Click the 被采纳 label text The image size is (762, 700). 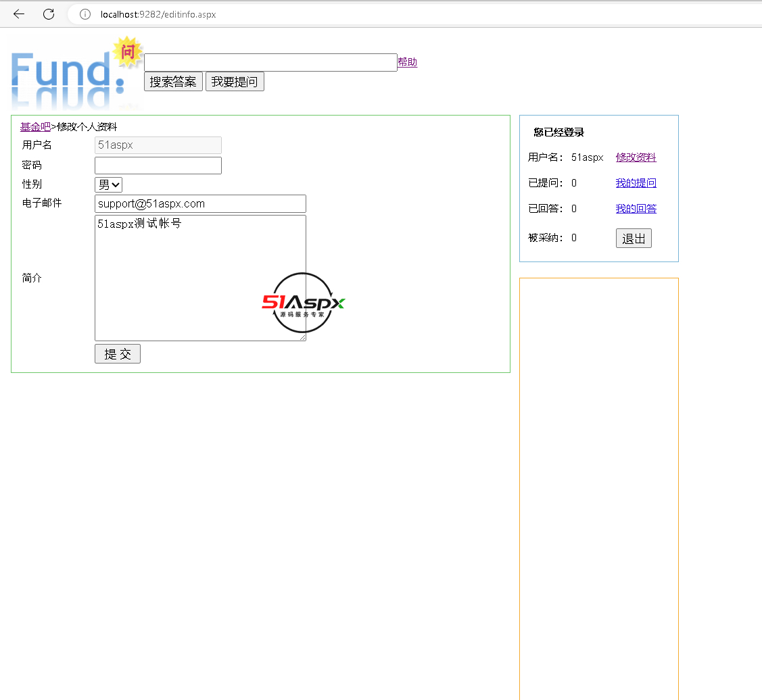point(545,238)
